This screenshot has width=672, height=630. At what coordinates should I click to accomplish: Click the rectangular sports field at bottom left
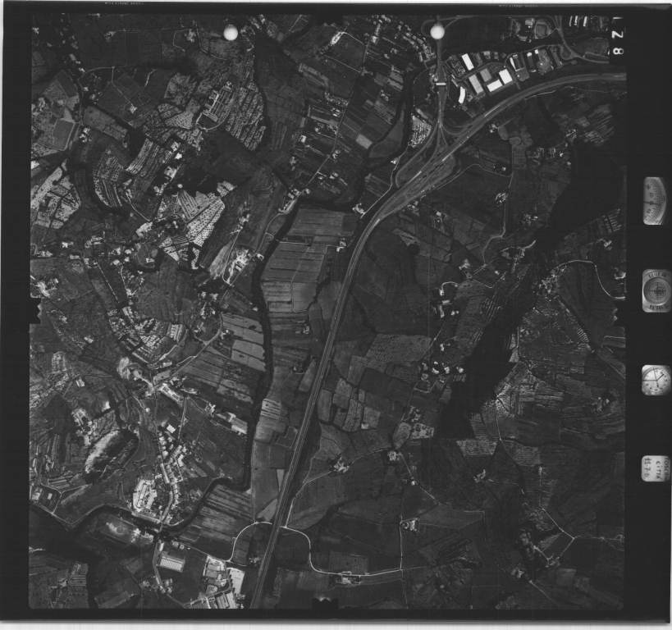[171, 562]
